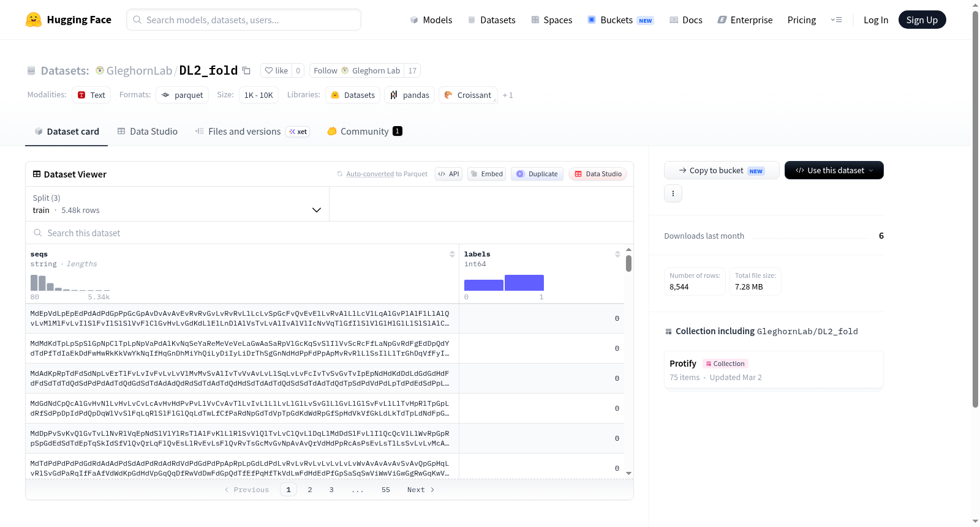Click the seqs lengths histogram
Image resolution: width=980 pixels, height=527 pixels.
tap(70, 282)
